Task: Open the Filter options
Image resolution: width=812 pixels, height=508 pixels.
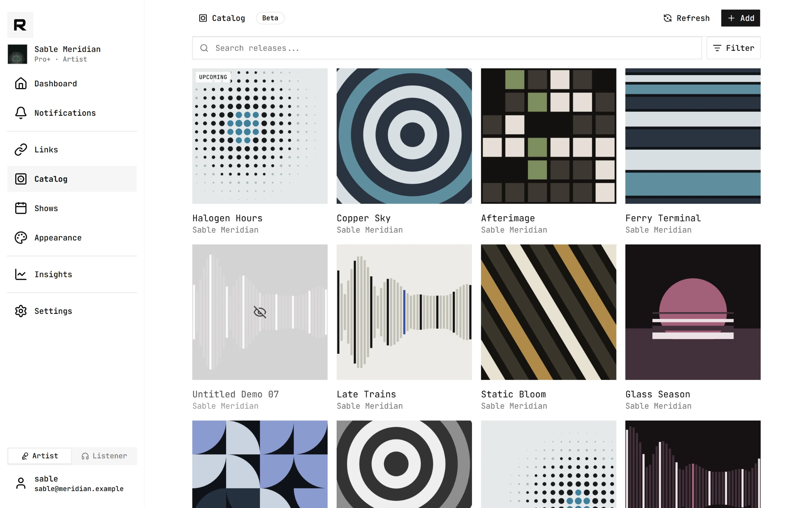Action: pyautogui.click(x=733, y=48)
